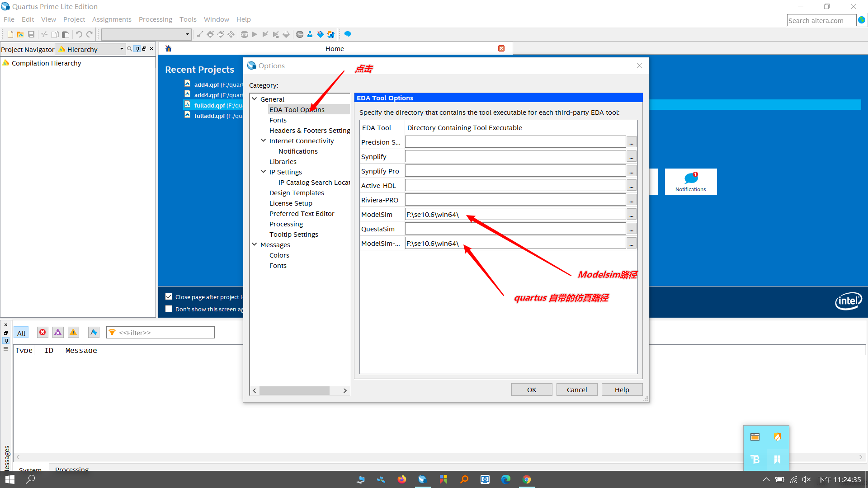Click the search icon in Project Navigator

tap(130, 49)
